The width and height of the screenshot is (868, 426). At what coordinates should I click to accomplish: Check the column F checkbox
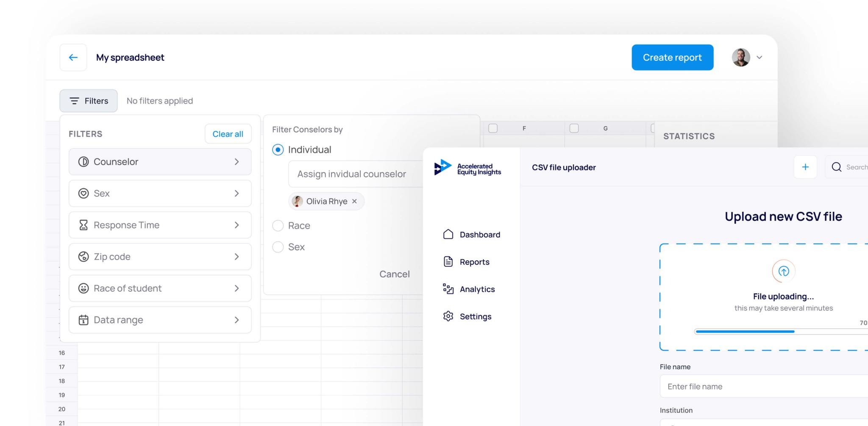point(493,128)
